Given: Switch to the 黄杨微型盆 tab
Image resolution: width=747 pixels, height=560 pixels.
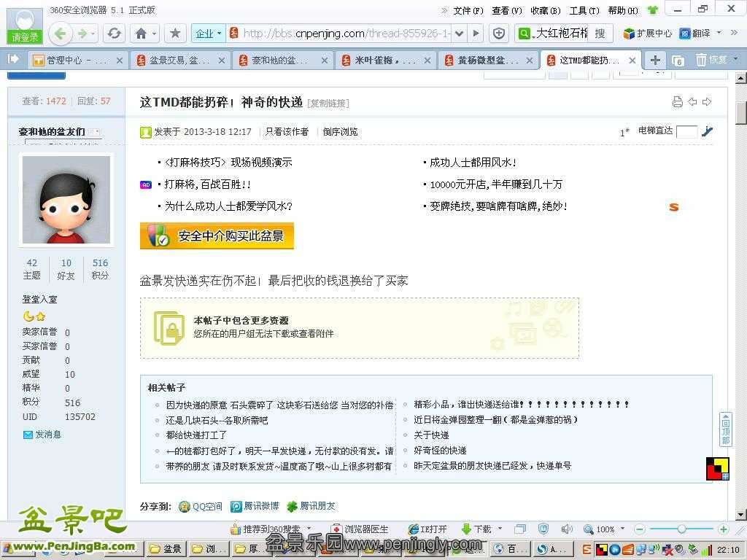Looking at the screenshot, I should pos(481,61).
